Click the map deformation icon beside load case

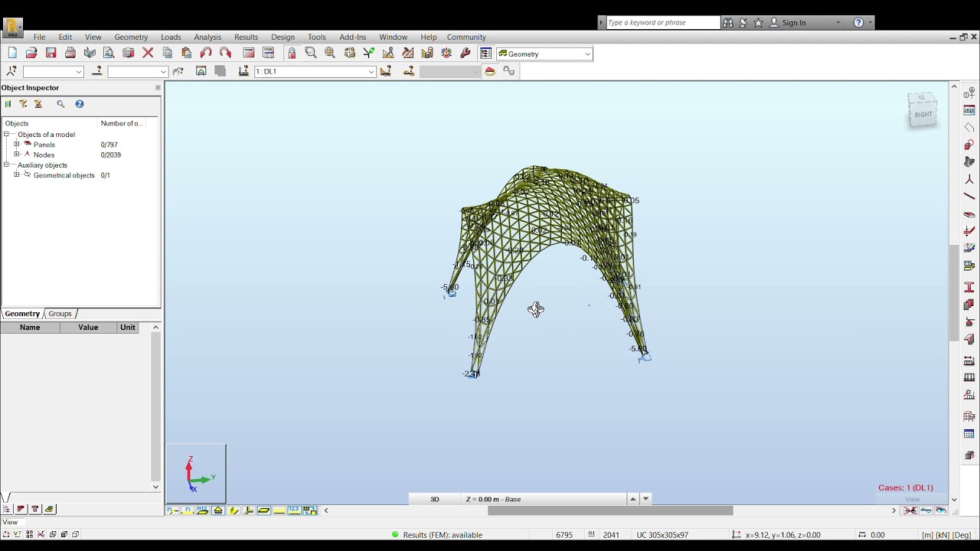coord(386,71)
